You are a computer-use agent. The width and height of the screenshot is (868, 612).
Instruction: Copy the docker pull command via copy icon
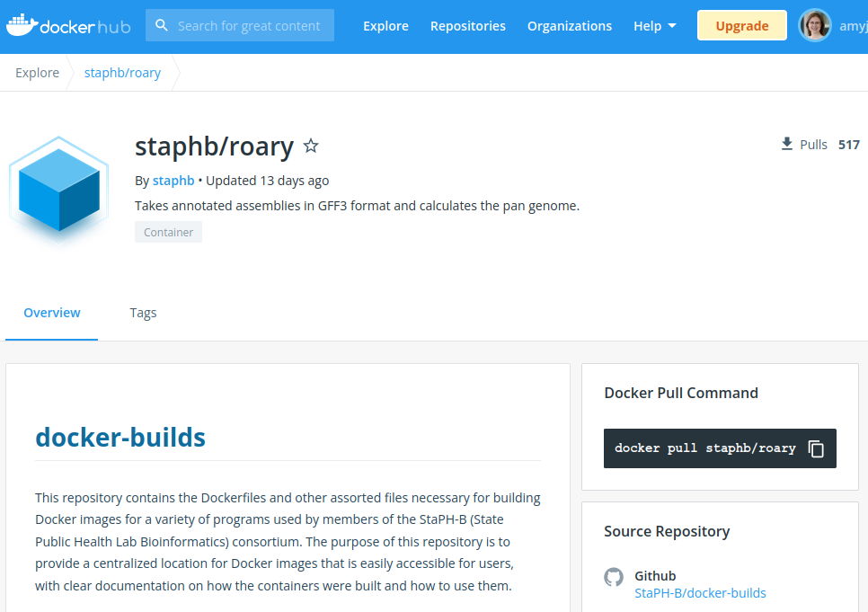click(815, 448)
